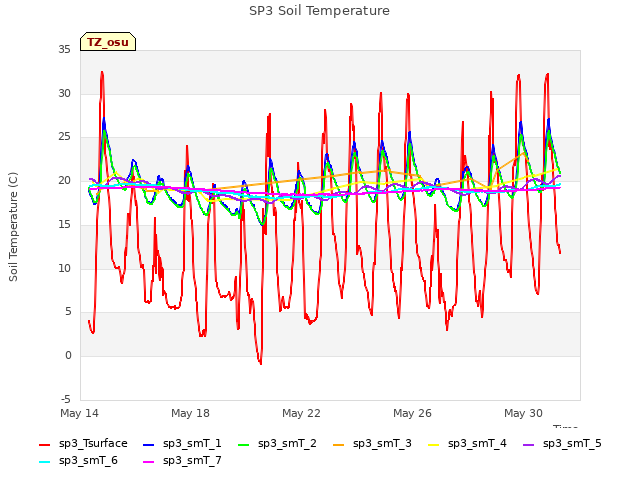Screen dimensions: 640x480
Task: Click the 20 y-axis tick label
Action: (x=64, y=180)
